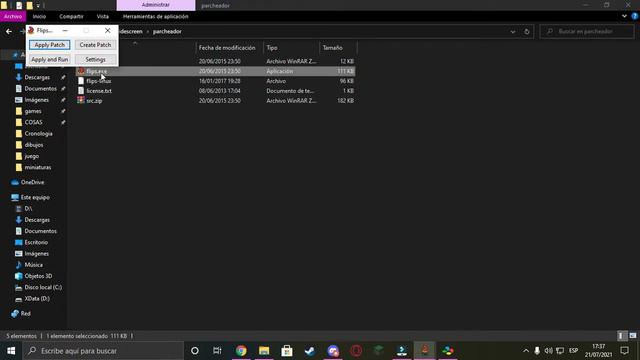Screen dimensions: 640x360
Task: Select the license.txt file
Action: [99, 91]
